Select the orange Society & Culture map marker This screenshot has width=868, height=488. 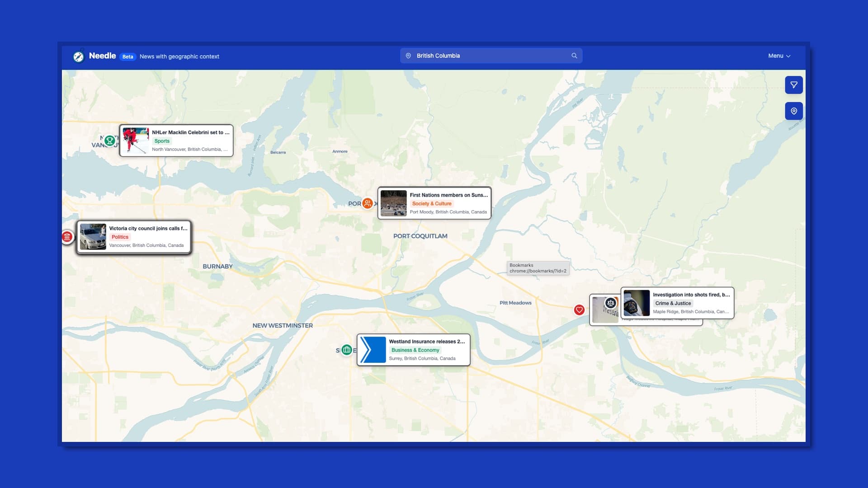pyautogui.click(x=368, y=203)
